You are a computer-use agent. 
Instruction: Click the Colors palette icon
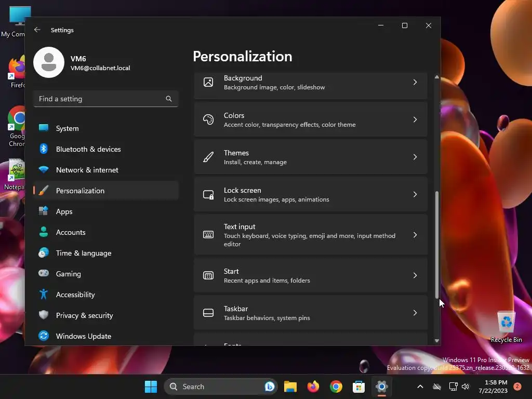[208, 119]
